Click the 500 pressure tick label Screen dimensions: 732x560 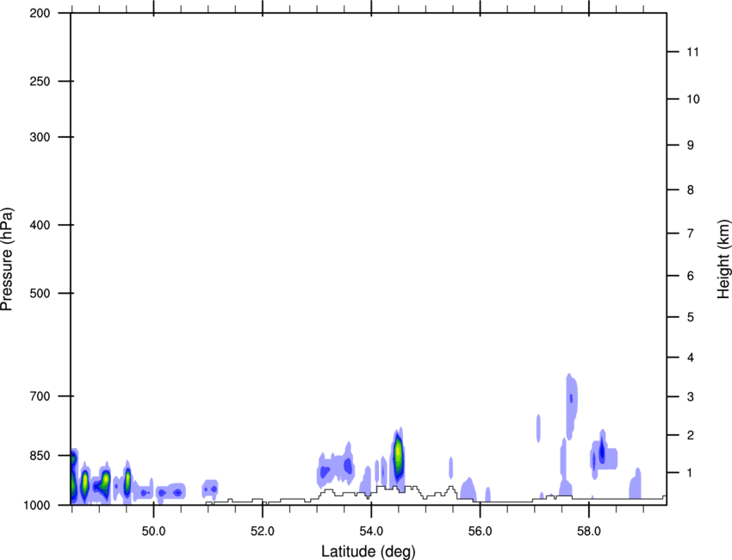(x=40, y=293)
